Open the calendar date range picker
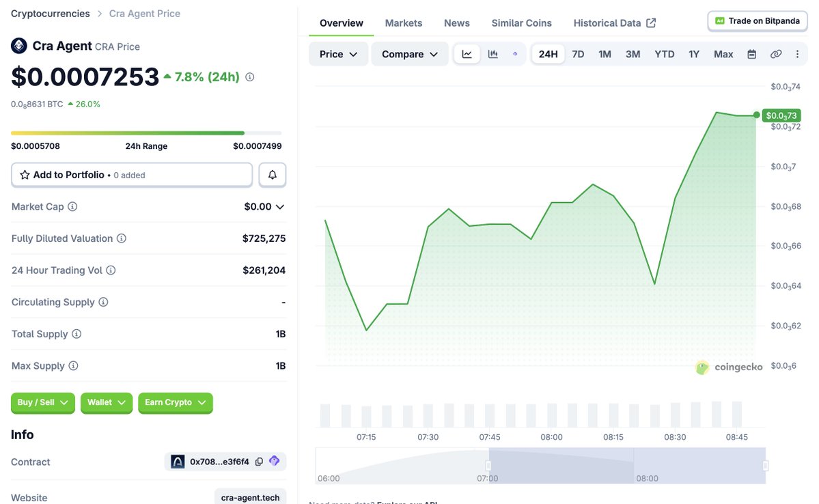This screenshot has height=504, width=819. pyautogui.click(x=751, y=54)
